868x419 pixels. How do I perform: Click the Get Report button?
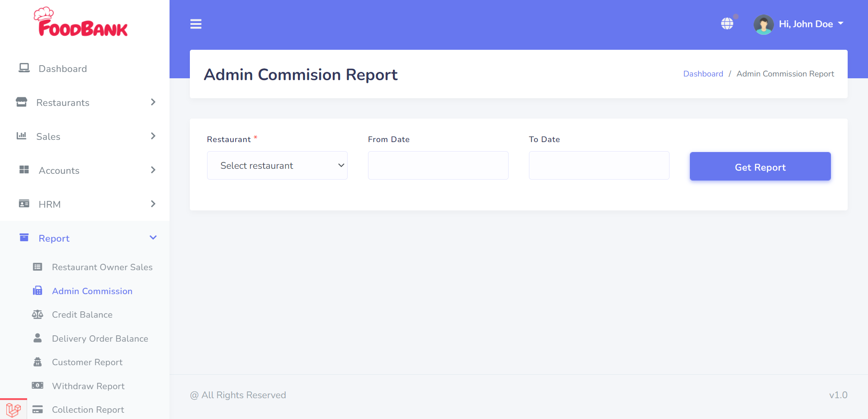[x=760, y=167]
